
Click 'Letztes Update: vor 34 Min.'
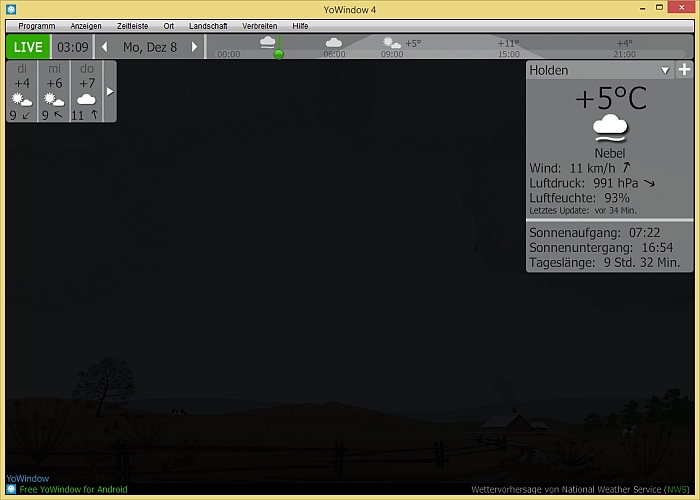(583, 210)
